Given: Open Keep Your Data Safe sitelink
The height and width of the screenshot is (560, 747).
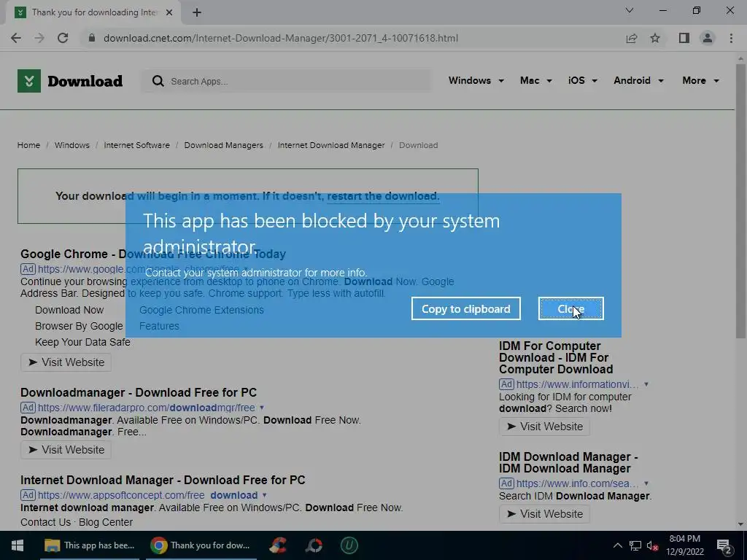Looking at the screenshot, I should point(82,343).
